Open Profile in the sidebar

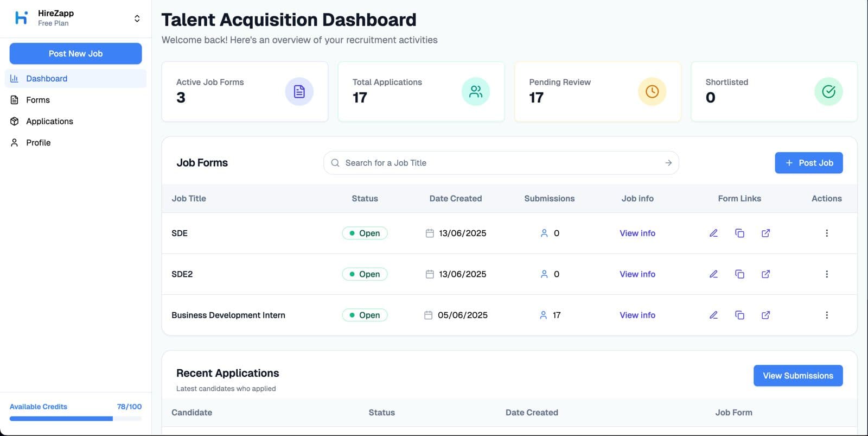click(x=75, y=143)
